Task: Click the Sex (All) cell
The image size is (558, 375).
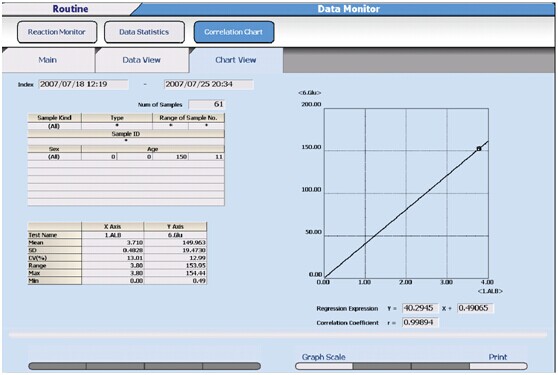Action: click(54, 157)
